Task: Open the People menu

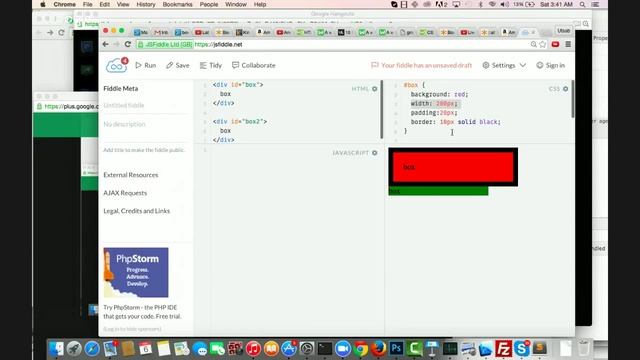Action: (209, 4)
